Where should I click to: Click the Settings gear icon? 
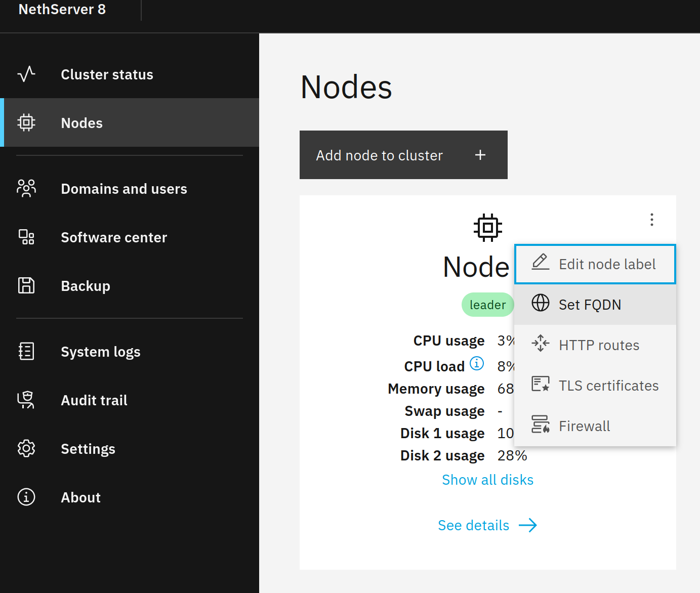pos(26,449)
